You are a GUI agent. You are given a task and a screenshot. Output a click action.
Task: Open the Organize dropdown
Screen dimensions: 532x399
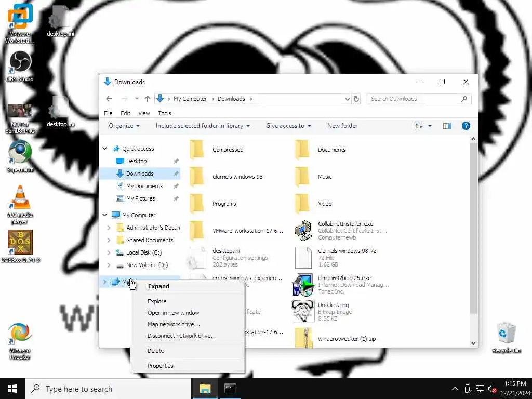124,126
